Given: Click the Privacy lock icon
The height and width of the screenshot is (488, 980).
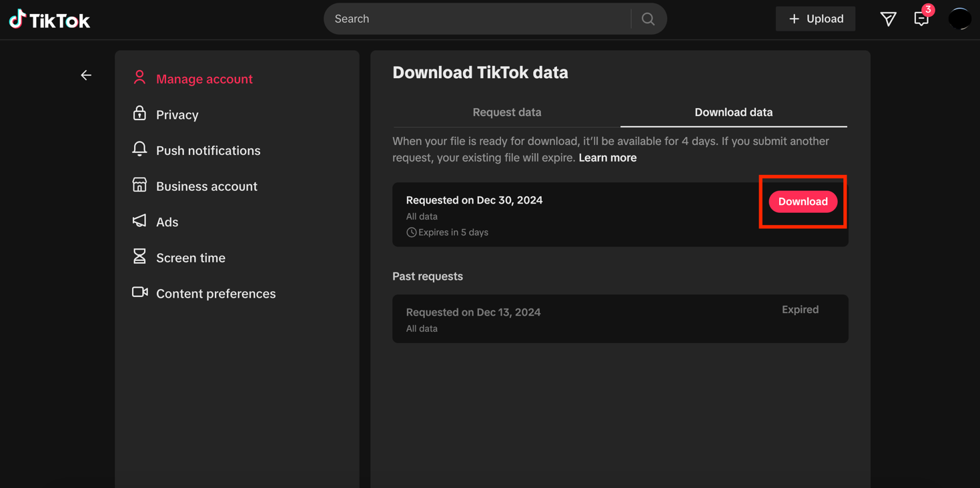Looking at the screenshot, I should tap(139, 113).
